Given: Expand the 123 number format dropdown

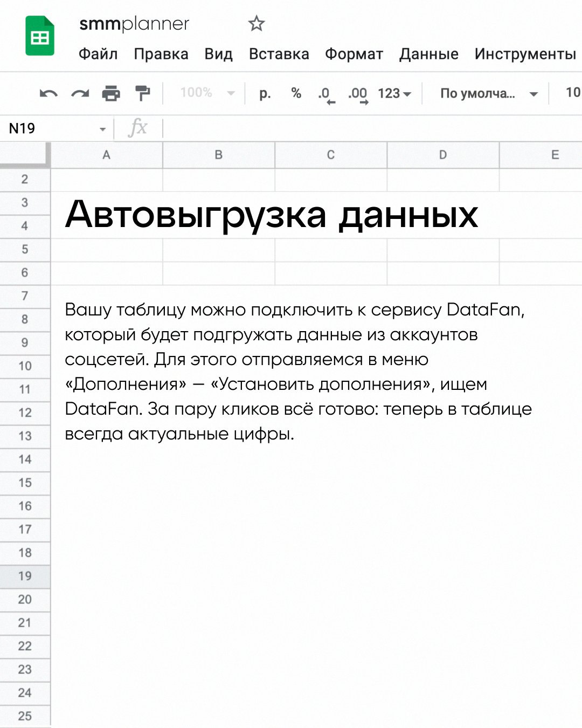Looking at the screenshot, I should (x=394, y=94).
